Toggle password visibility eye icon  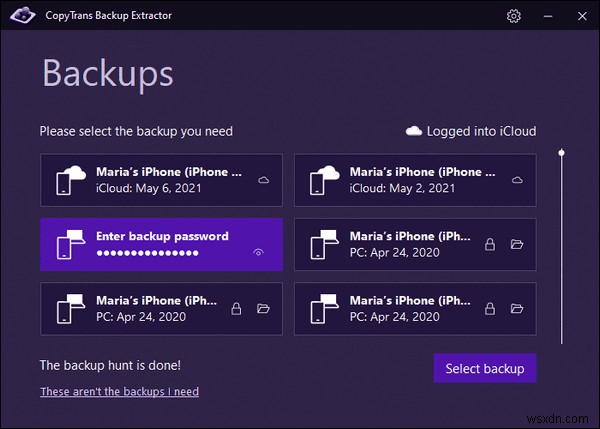point(258,252)
